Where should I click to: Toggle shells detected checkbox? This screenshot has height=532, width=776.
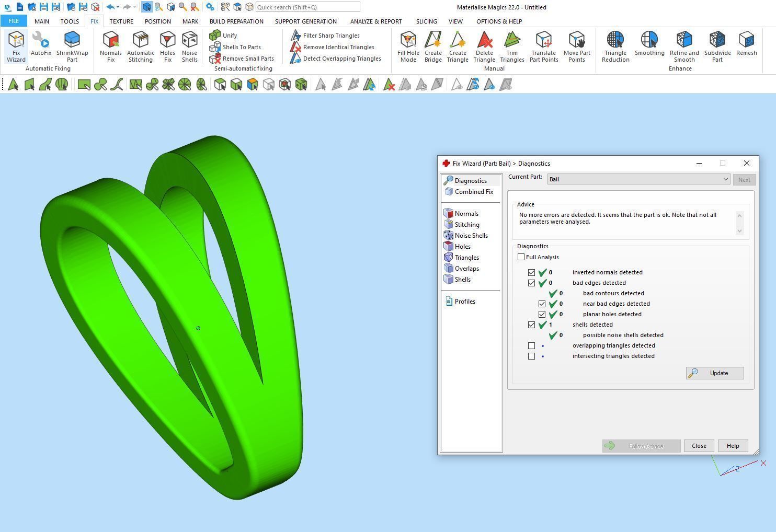(531, 325)
